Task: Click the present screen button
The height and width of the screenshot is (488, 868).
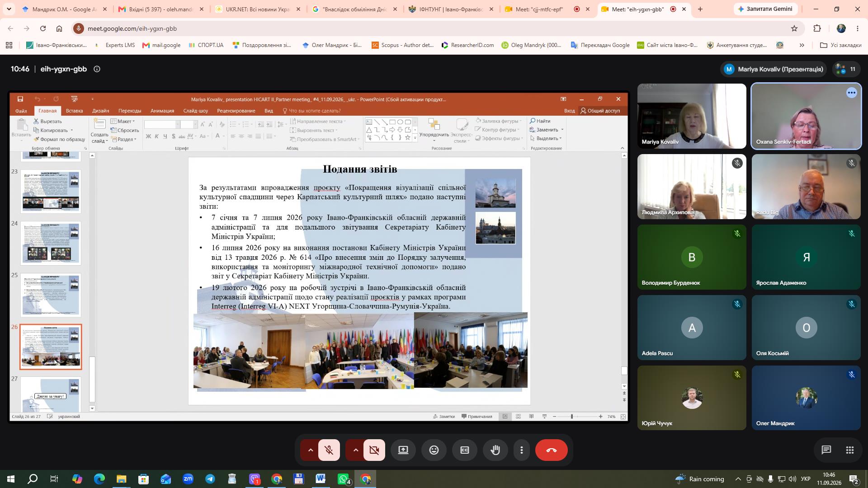Action: pos(403,450)
